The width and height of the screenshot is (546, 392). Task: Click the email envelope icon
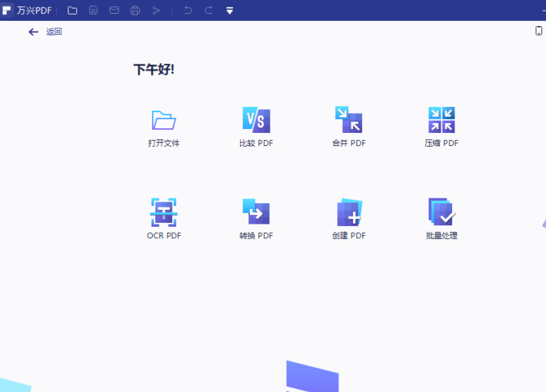[x=114, y=10]
